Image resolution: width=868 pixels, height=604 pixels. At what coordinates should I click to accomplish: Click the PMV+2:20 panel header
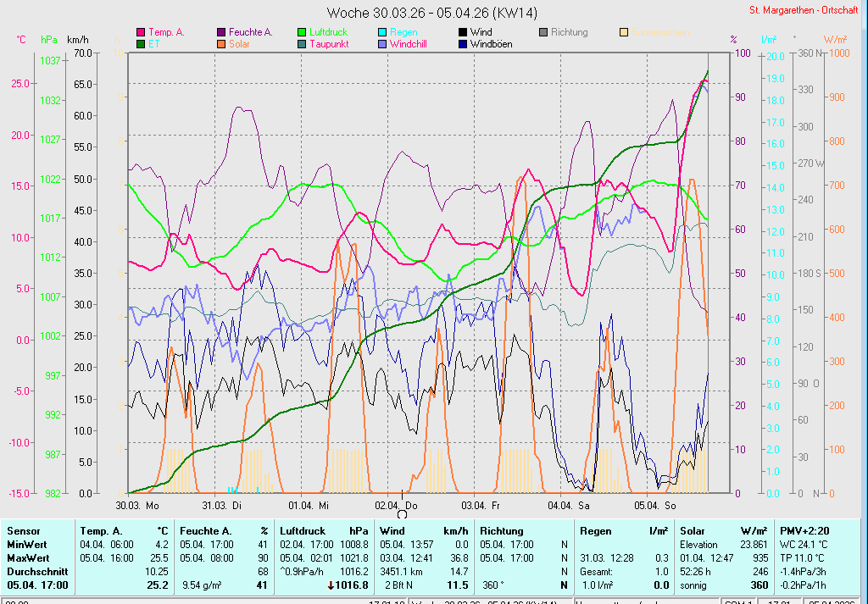(804, 530)
